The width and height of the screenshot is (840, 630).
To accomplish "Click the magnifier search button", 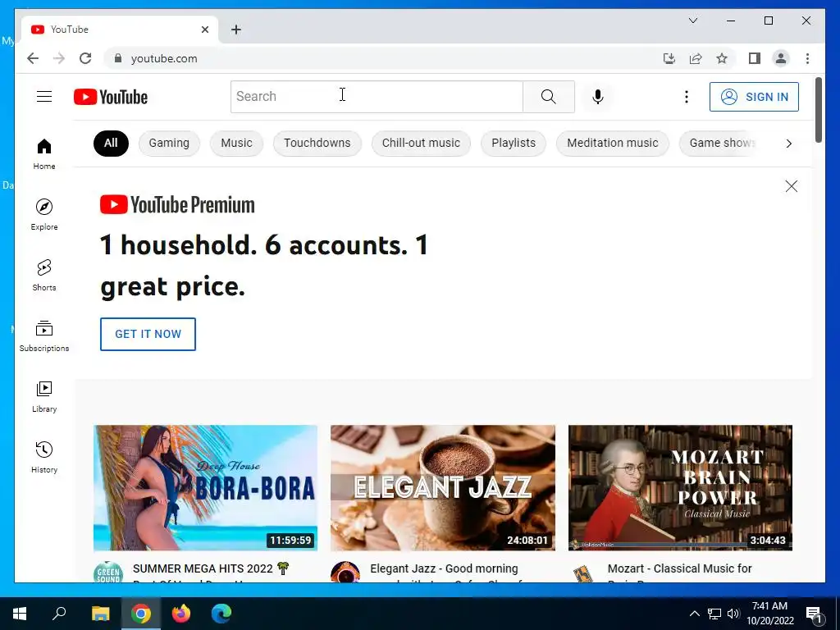I will pyautogui.click(x=548, y=97).
